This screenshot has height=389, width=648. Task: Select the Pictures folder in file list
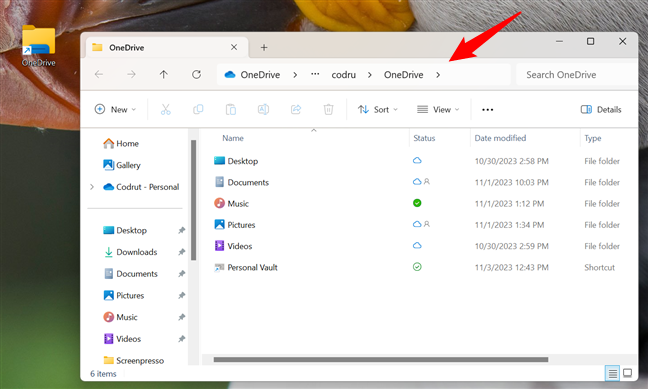235,225
